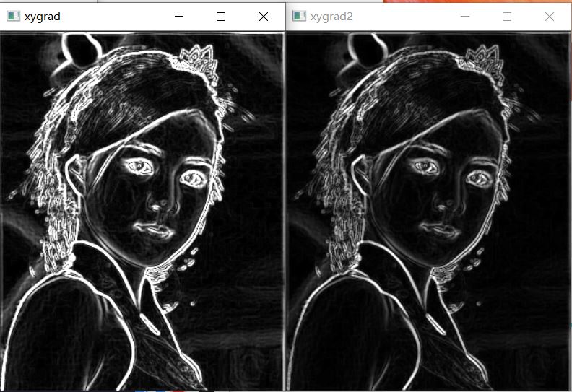Minimize the xygrad2 window

(465, 17)
